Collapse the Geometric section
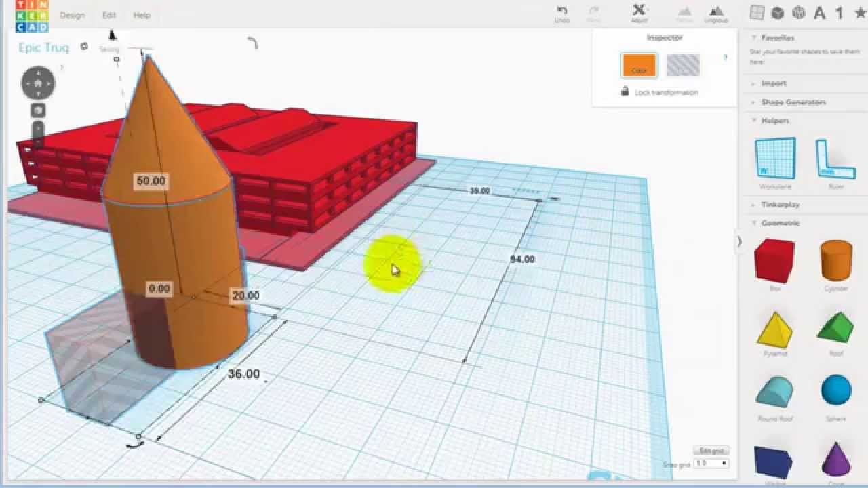Screen dimensions: 868x488 point(780,223)
